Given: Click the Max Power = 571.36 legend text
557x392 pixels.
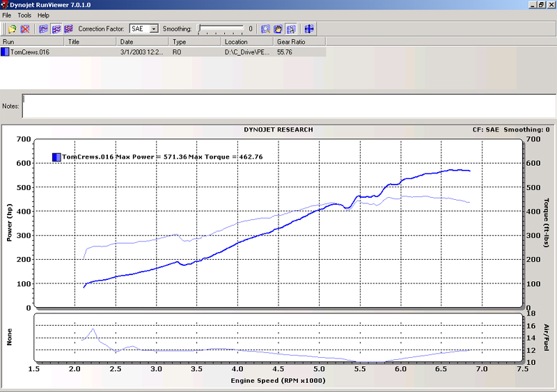Looking at the screenshot, I should tap(151, 157).
